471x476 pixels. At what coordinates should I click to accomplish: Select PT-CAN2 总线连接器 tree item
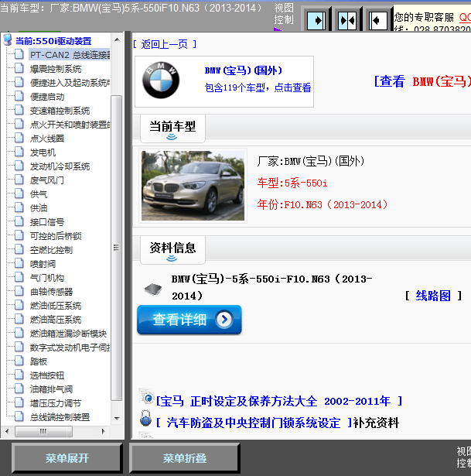click(x=70, y=55)
